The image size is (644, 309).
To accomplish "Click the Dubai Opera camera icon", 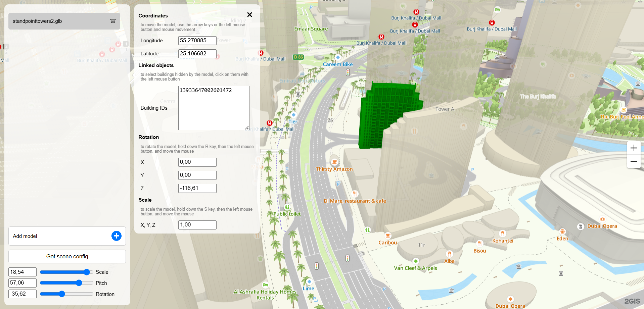I will (x=602, y=219).
